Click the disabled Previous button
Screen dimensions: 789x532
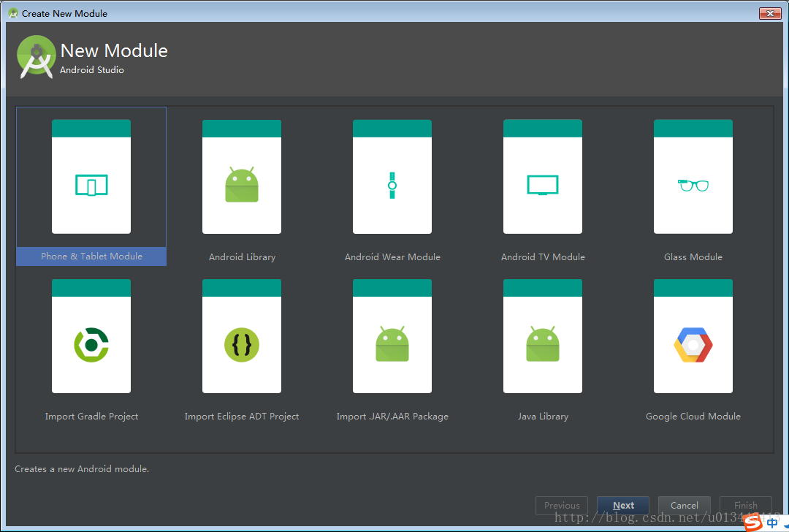point(562,505)
